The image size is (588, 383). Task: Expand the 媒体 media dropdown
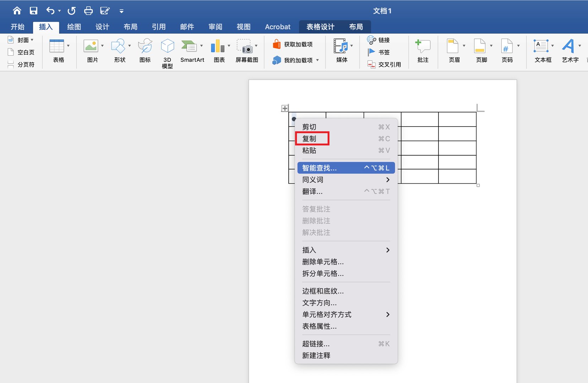coord(351,46)
